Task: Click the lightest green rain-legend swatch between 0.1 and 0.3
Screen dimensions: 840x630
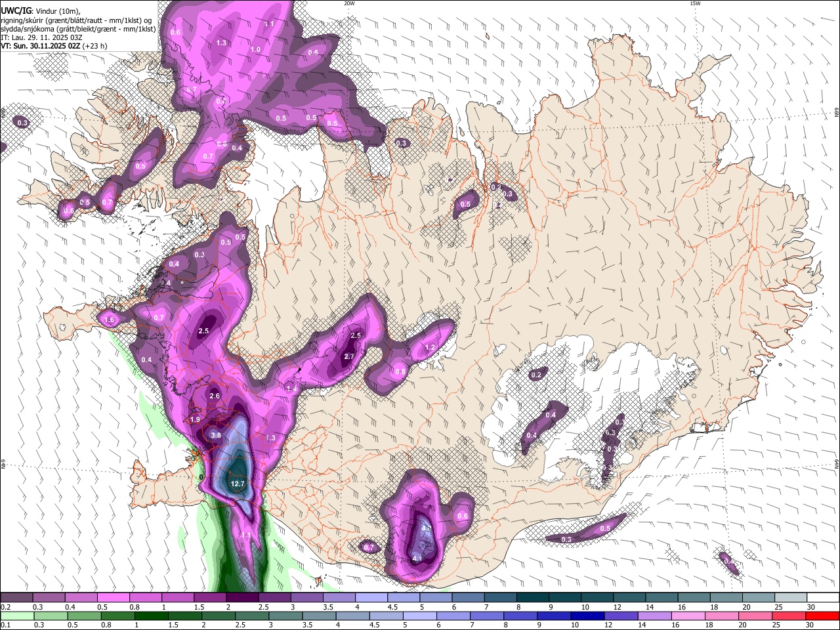Action: (16, 616)
